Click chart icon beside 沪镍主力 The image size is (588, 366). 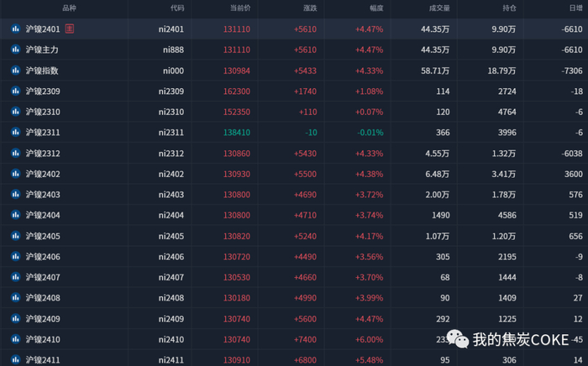15,50
